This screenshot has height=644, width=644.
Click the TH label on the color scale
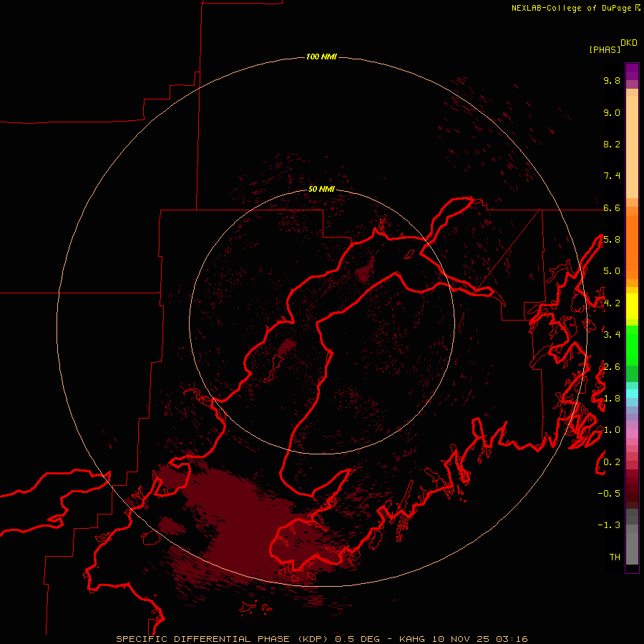(x=615, y=557)
